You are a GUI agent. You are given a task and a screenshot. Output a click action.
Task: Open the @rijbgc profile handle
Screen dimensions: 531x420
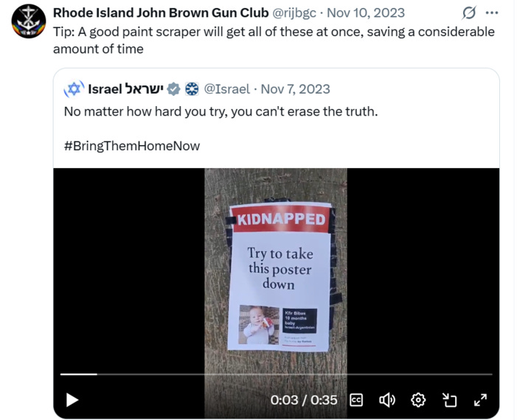click(x=294, y=13)
